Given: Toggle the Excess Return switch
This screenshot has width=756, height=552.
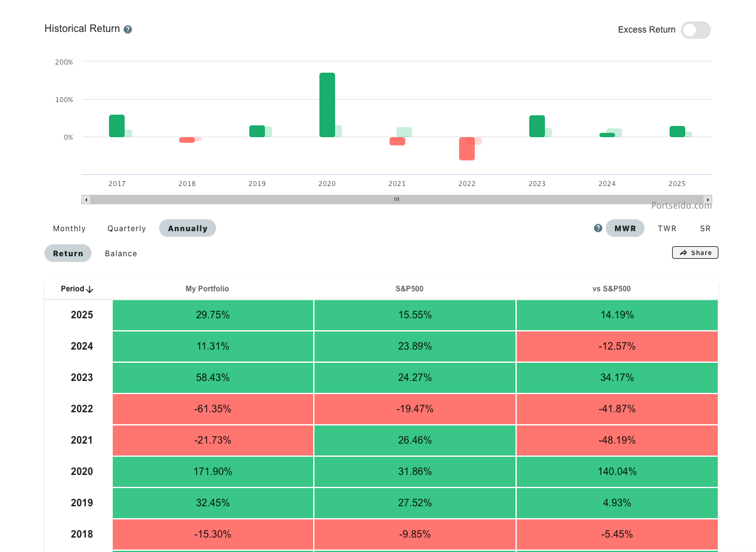Looking at the screenshot, I should click(x=695, y=30).
